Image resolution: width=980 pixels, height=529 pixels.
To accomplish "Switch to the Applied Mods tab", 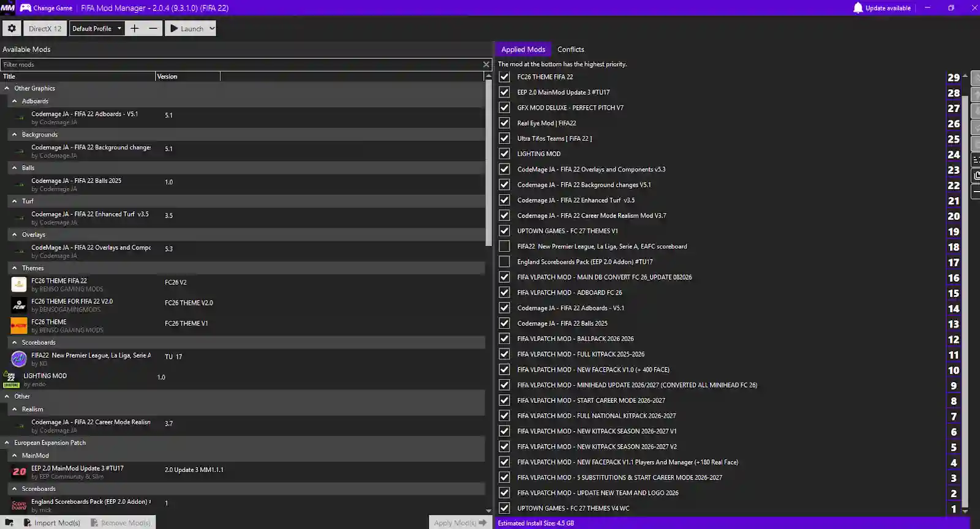I will (523, 49).
